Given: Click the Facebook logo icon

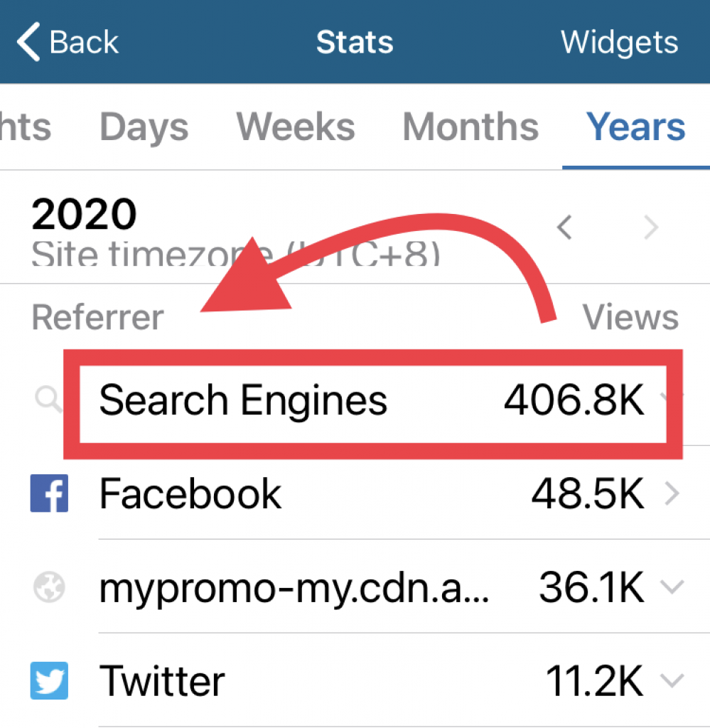Looking at the screenshot, I should point(49,493).
